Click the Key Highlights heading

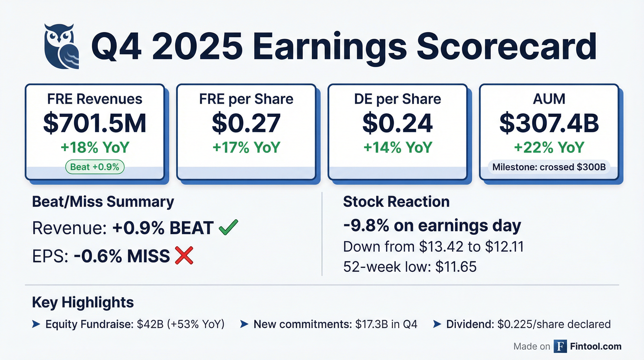coord(83,302)
